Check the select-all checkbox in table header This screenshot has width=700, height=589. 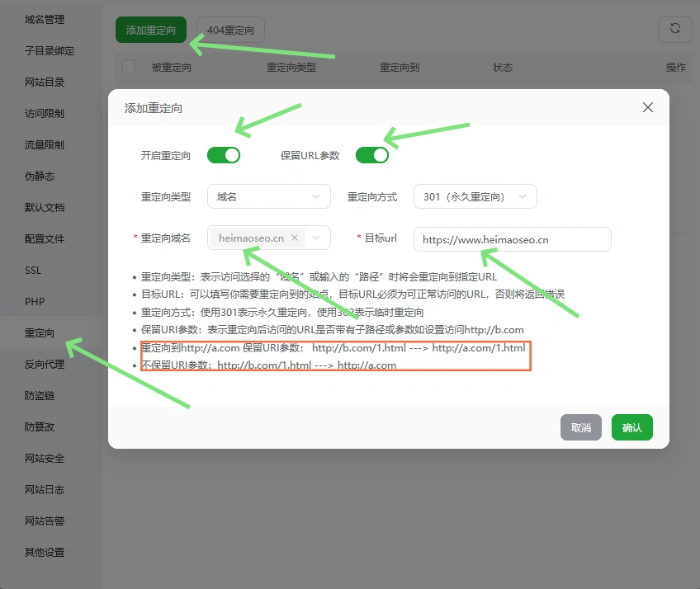click(129, 67)
